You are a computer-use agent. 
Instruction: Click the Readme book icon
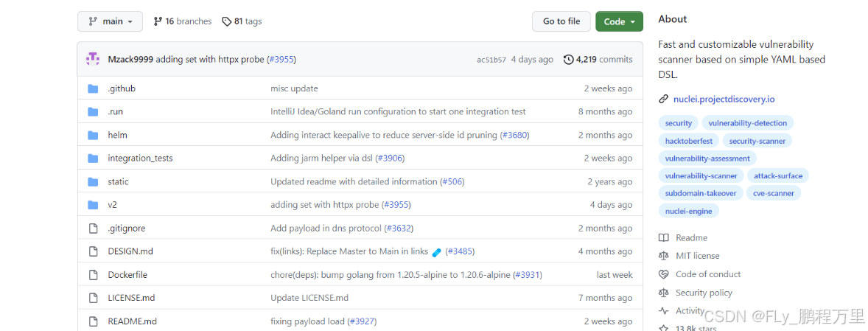click(664, 237)
